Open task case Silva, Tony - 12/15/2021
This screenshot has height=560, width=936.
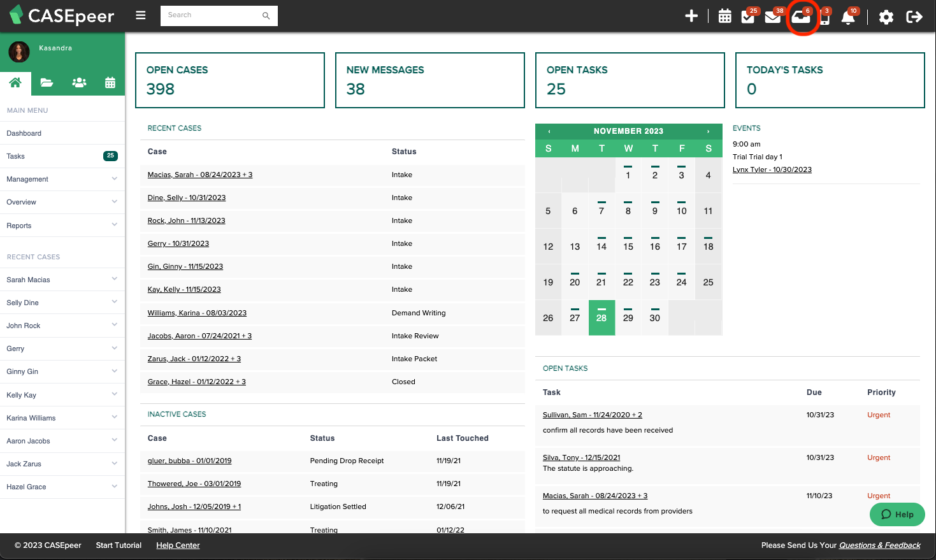[x=581, y=457]
